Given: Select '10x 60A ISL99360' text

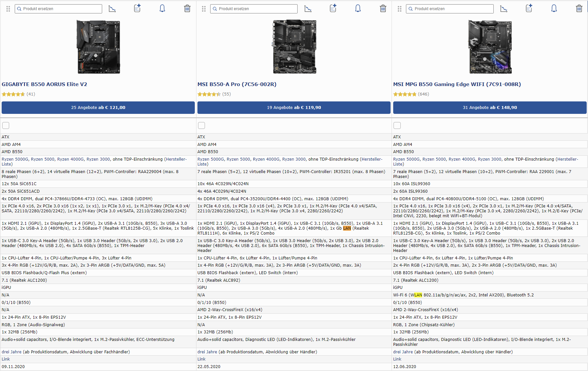Looking at the screenshot, I should click(x=412, y=184).
